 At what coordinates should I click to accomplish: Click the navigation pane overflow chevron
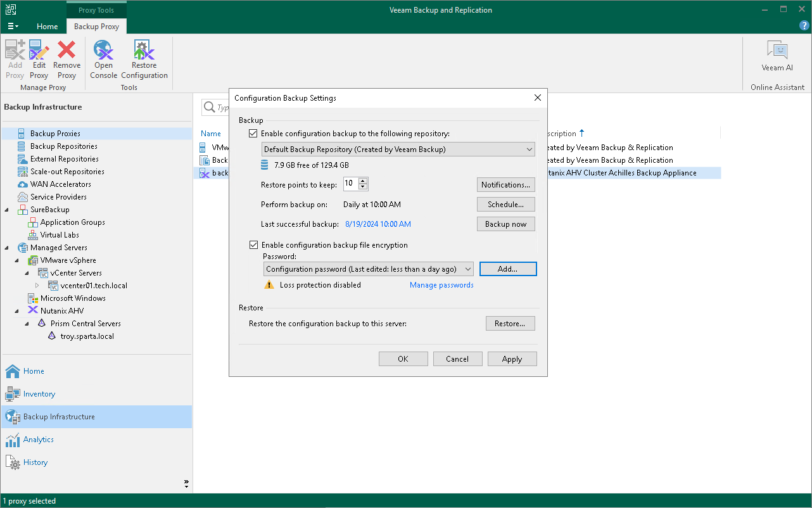pyautogui.click(x=187, y=483)
